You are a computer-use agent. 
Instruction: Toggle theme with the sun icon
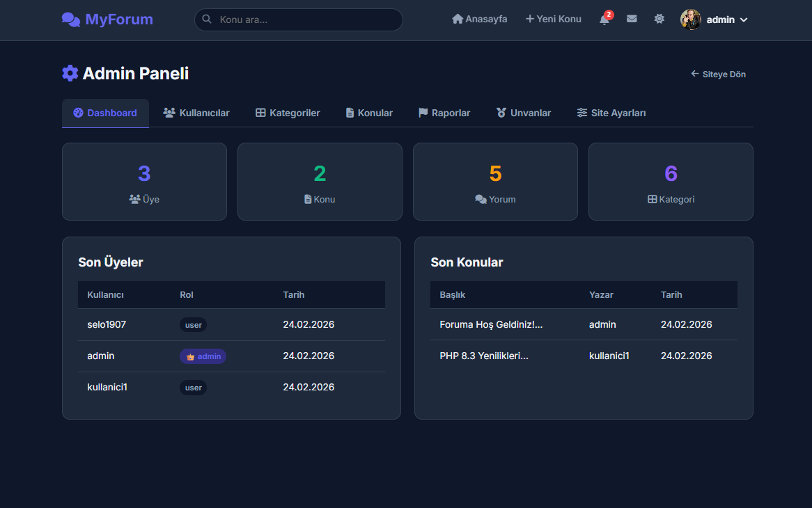[x=659, y=19]
